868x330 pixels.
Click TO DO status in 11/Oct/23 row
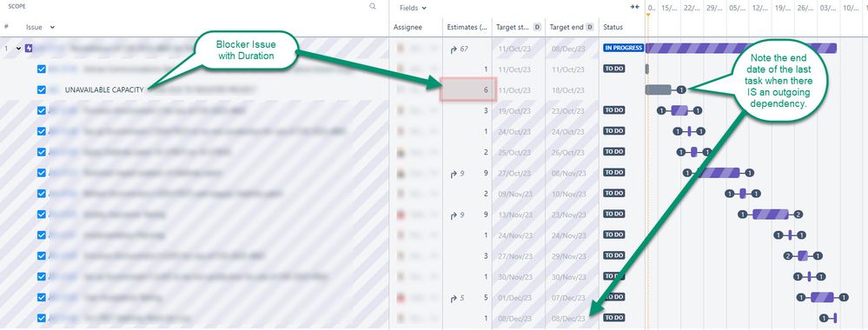614,69
